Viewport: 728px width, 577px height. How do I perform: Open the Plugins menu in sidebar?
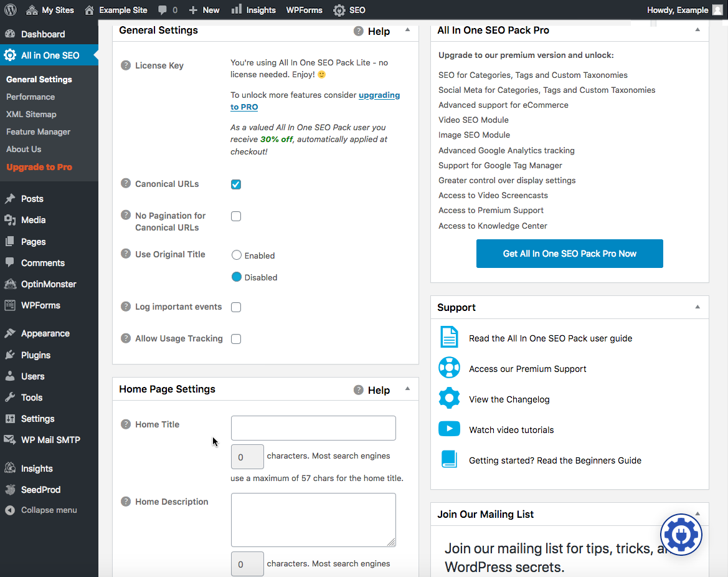pyautogui.click(x=35, y=355)
